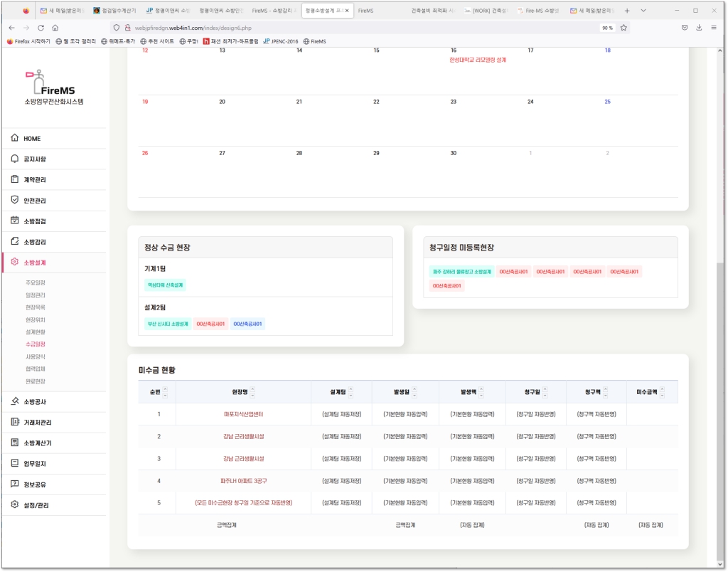Click the 소방점검 calendar-check icon
The height and width of the screenshot is (572, 728).
pos(15,221)
